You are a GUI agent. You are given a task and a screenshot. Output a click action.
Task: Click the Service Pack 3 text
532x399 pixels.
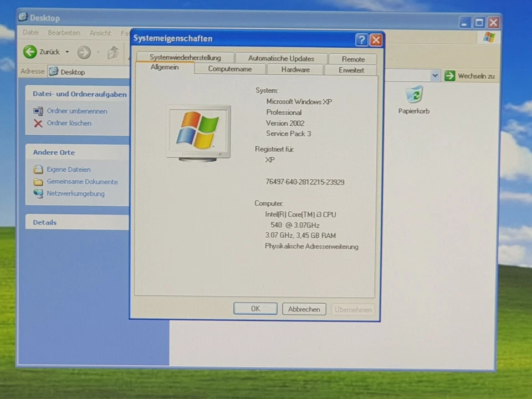pos(288,134)
